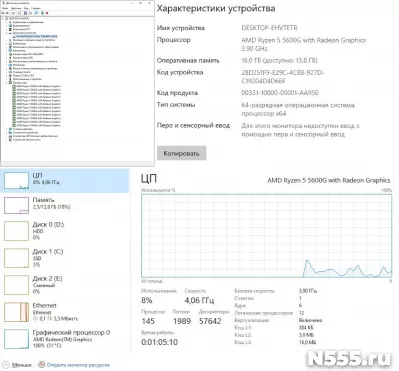The width and height of the screenshot is (399, 371).
Task: Select Диск 2 (E:) removable item
Action: (64, 285)
